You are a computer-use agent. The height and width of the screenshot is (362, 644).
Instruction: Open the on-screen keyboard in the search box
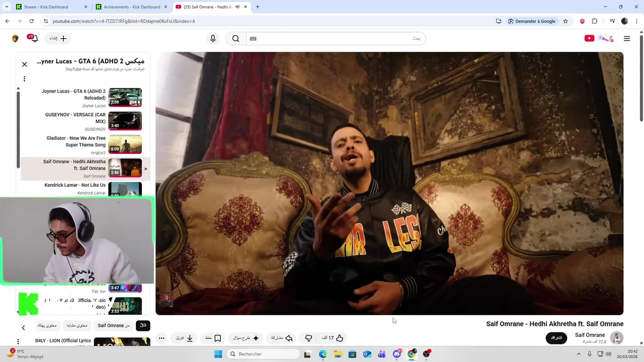pyautogui.click(x=253, y=39)
